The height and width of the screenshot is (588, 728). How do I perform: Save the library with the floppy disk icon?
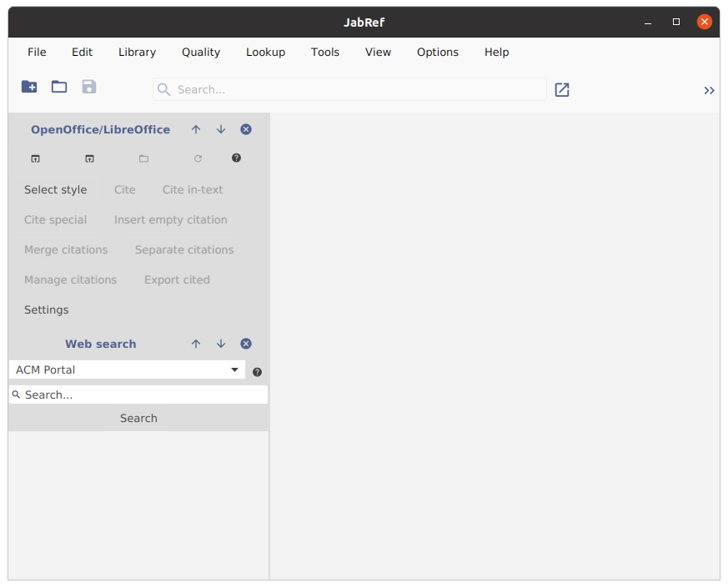[x=89, y=87]
